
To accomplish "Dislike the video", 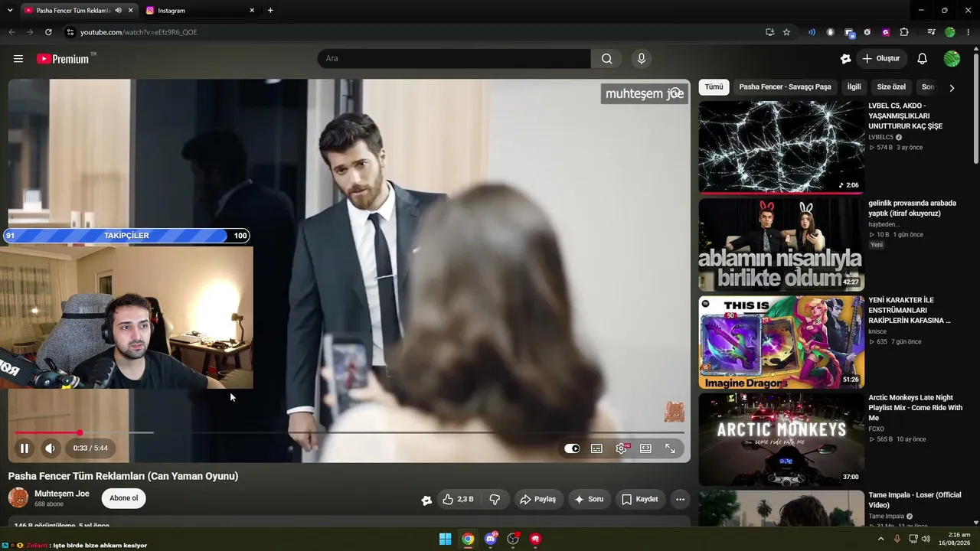I will pyautogui.click(x=495, y=499).
